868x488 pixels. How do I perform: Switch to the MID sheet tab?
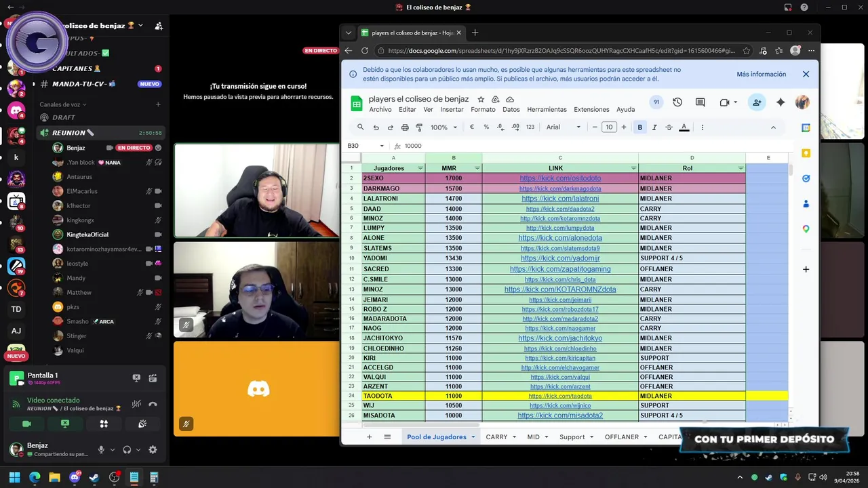(x=538, y=437)
